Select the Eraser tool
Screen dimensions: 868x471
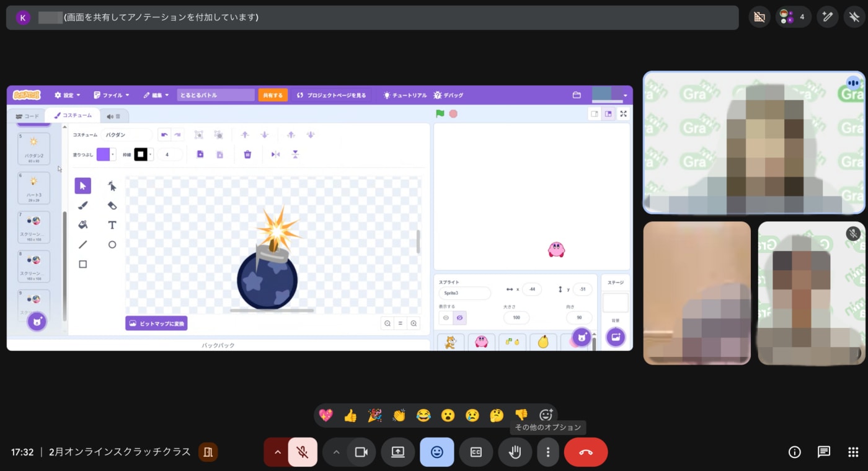[112, 206]
